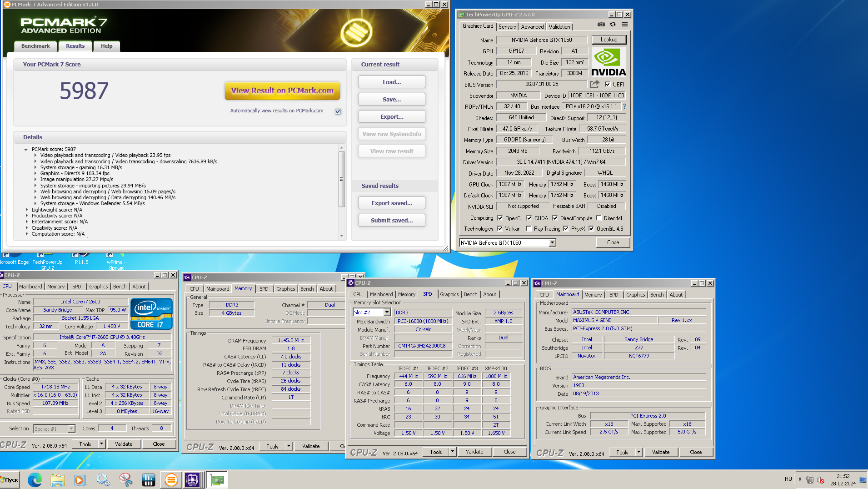Image resolution: width=868 pixels, height=489 pixels.
Task: Toggle the DirectML checkbox
Action: pyautogui.click(x=599, y=218)
